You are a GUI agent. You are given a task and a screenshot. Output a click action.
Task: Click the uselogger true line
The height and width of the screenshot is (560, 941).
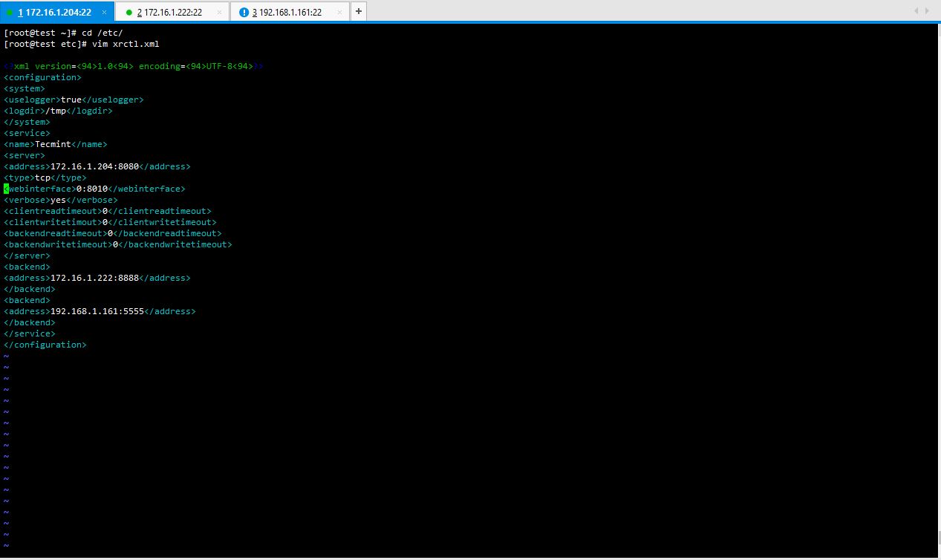click(x=71, y=99)
